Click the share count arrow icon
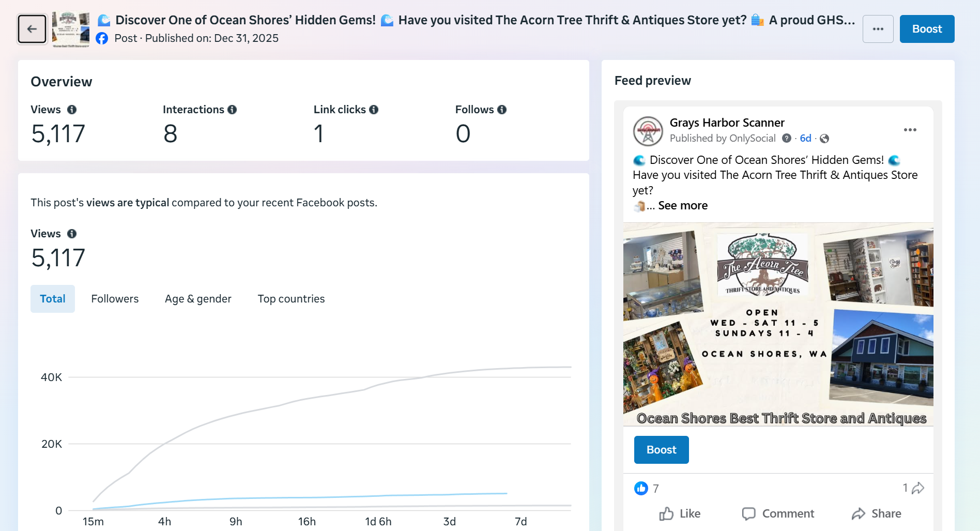This screenshot has height=531, width=980. coord(918,488)
